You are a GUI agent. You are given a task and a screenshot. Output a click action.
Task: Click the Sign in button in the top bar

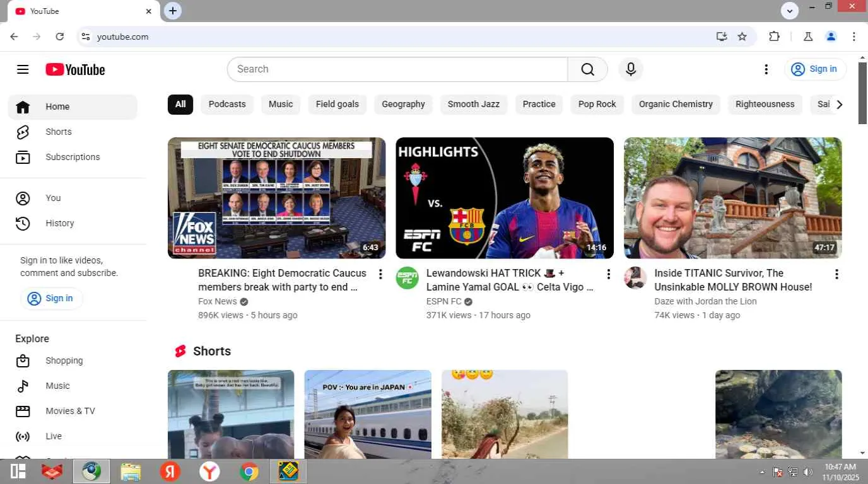click(815, 69)
